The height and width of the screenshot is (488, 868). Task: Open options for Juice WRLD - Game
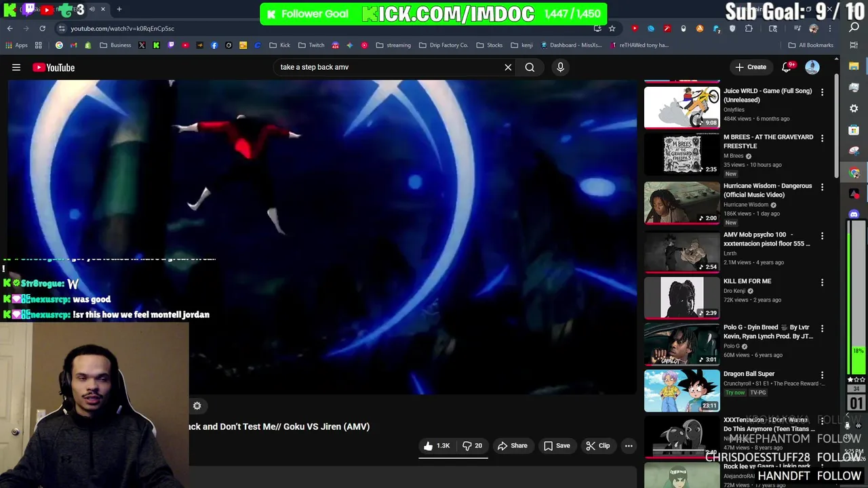[822, 92]
